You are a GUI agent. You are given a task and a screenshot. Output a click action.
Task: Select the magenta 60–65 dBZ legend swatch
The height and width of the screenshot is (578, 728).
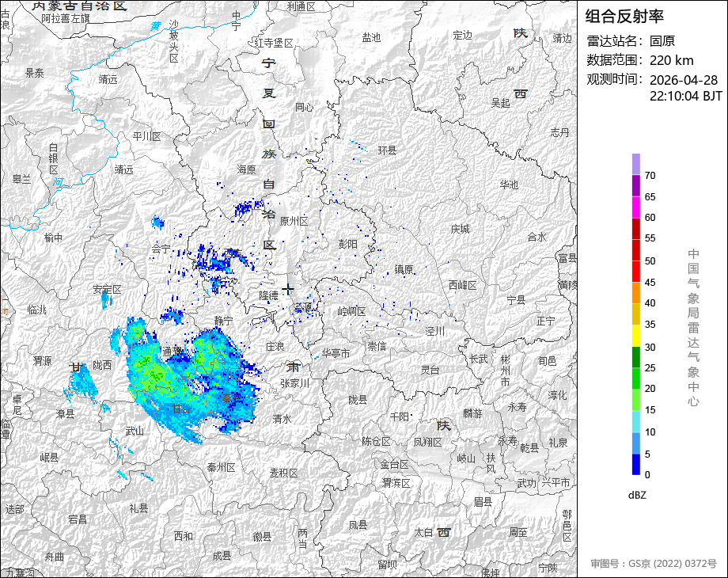(x=636, y=207)
